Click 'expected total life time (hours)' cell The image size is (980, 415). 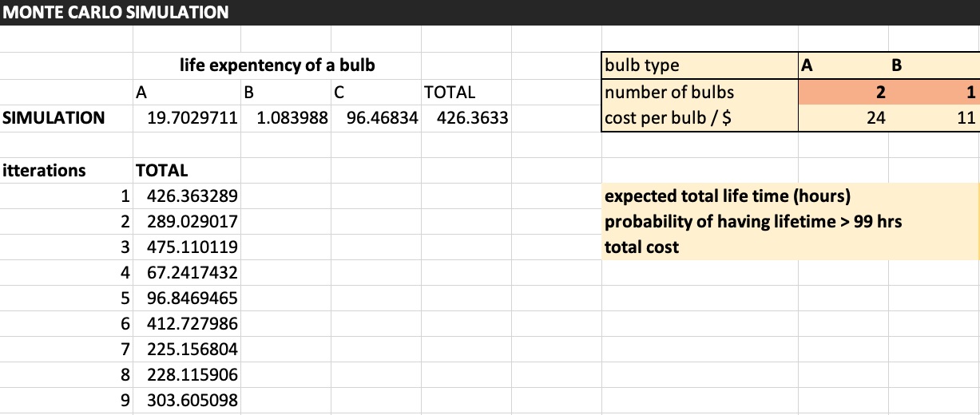click(728, 196)
